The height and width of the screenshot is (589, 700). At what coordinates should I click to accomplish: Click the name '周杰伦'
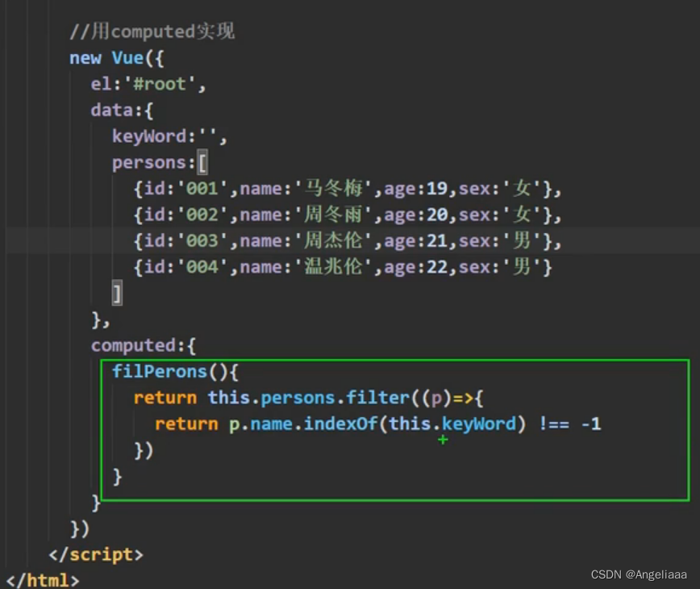pyautogui.click(x=333, y=240)
